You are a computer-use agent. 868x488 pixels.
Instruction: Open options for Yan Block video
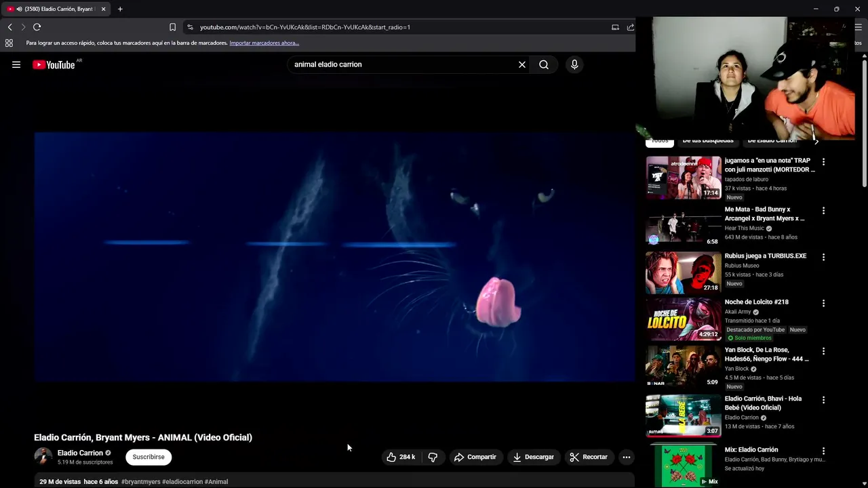[x=823, y=351]
